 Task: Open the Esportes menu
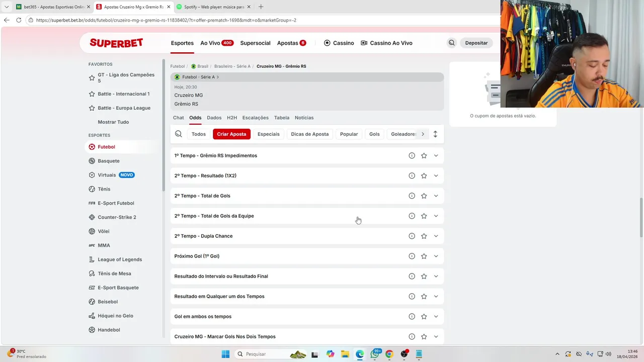[x=182, y=43]
